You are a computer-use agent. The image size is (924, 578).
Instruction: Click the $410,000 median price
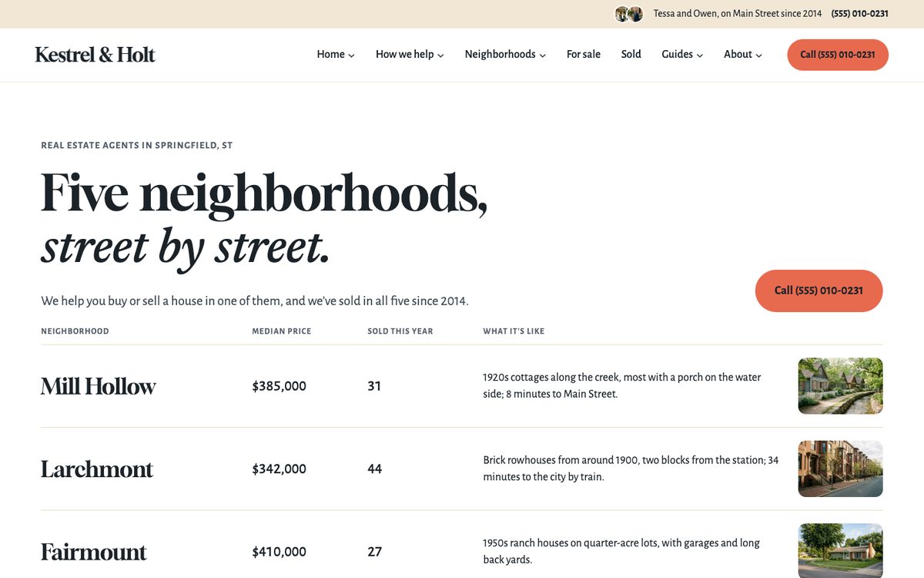279,552
